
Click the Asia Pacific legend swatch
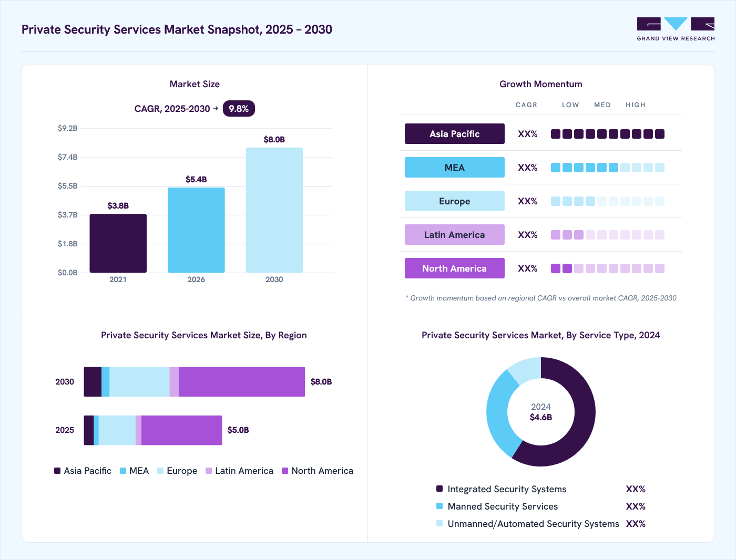(57, 471)
